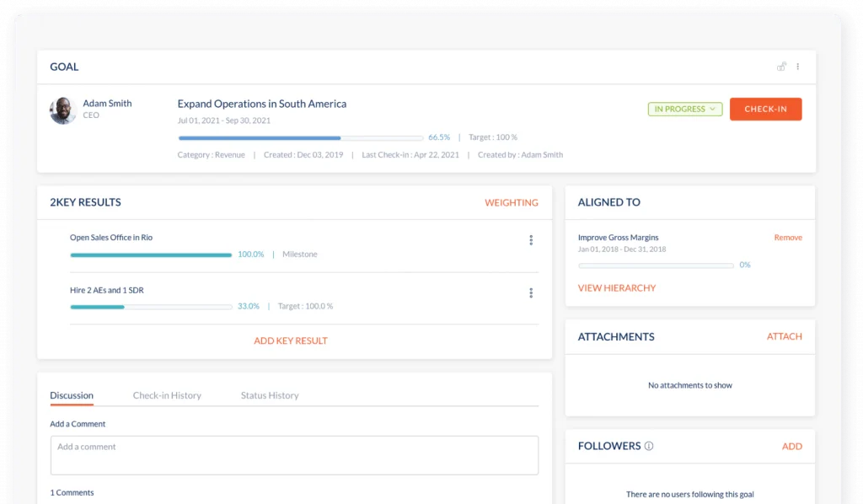
Task: Click the 1 Comments label
Action: (x=72, y=492)
